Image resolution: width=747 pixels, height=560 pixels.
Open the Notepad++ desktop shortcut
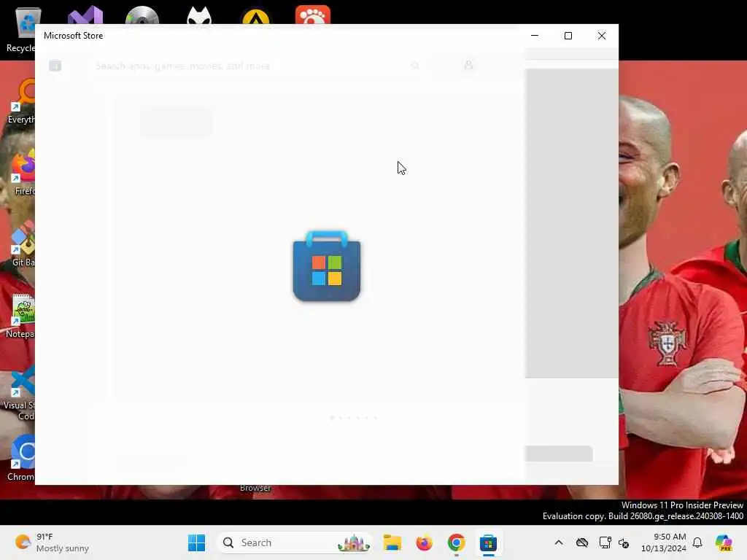click(x=19, y=316)
